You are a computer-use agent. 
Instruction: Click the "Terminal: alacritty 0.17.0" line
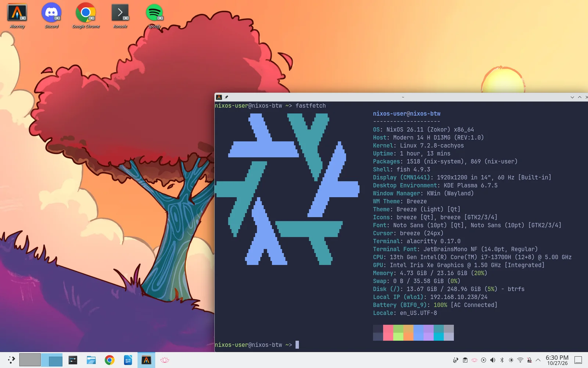417,241
